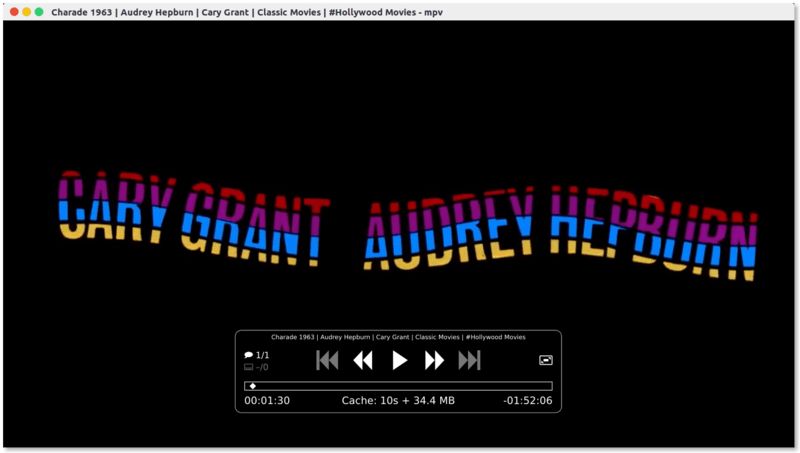Click the cache status text
Image resolution: width=800 pixels, height=453 pixels.
(x=398, y=400)
